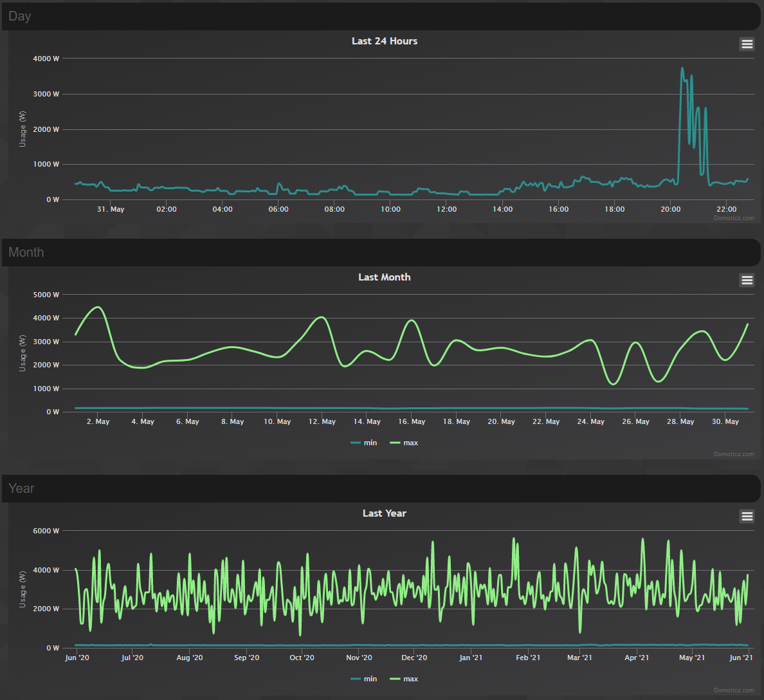Click the '18:00' time axis label
The width and height of the screenshot is (764, 700).
(615, 209)
